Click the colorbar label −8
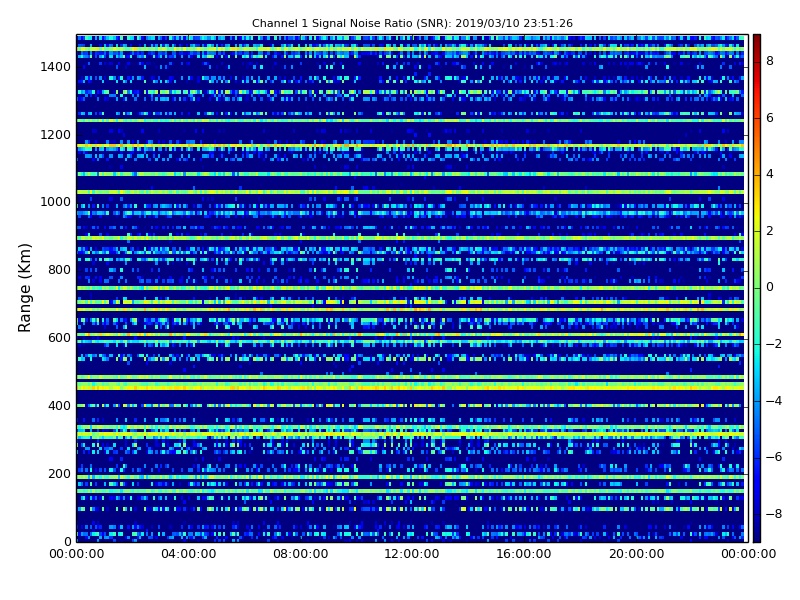The image size is (800, 600). (773, 514)
